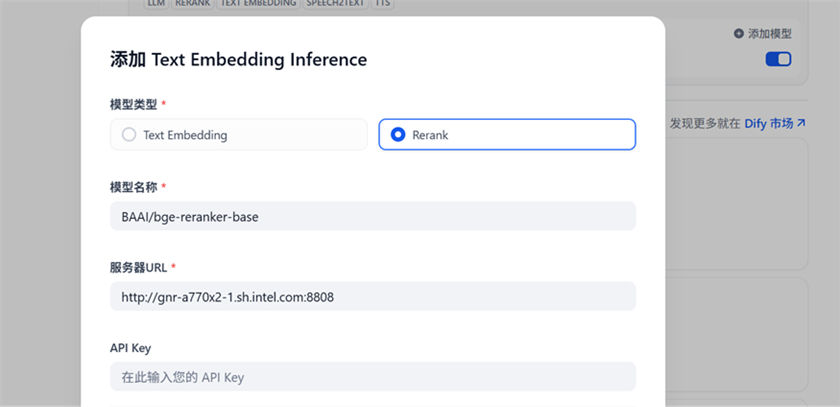
Task: Click the 模型类型 field label
Action: (133, 104)
